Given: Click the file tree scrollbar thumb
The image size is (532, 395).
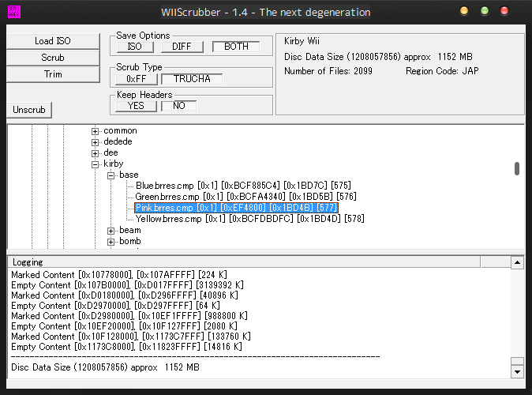Looking at the screenshot, I should click(517, 168).
